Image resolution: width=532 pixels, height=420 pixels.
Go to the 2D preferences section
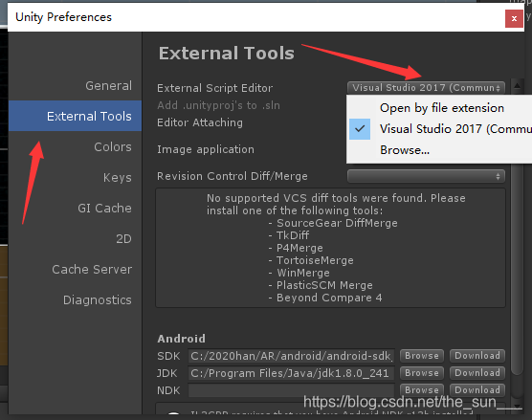[x=123, y=239]
